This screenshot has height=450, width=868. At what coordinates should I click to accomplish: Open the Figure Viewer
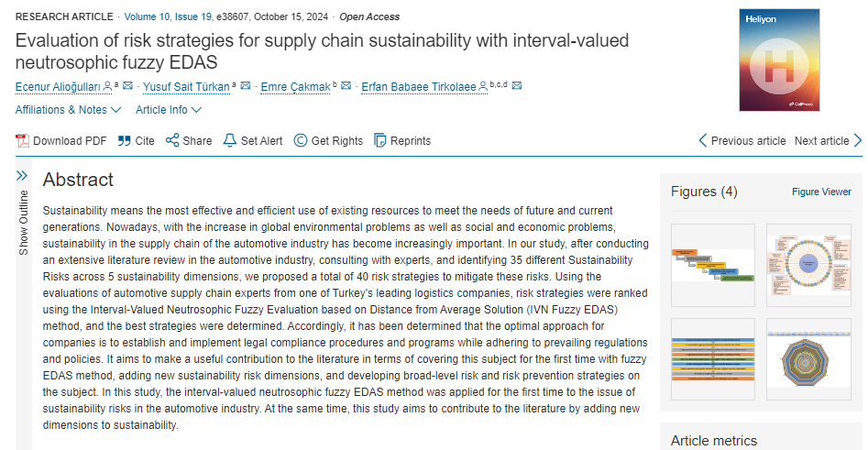[x=821, y=192]
